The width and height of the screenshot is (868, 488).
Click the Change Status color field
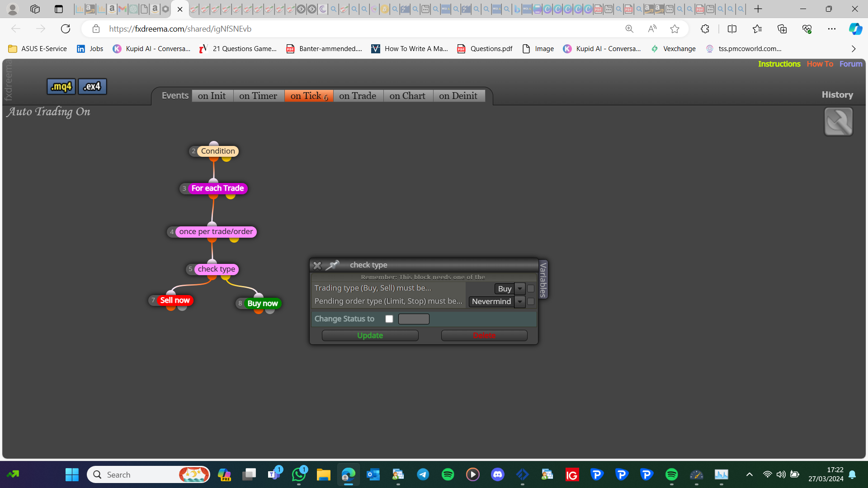[414, 319]
